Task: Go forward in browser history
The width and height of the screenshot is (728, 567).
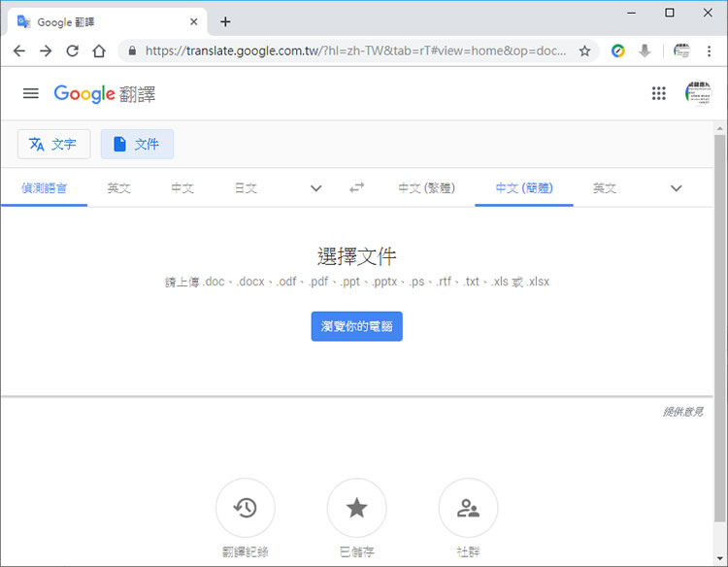Action: (x=46, y=50)
